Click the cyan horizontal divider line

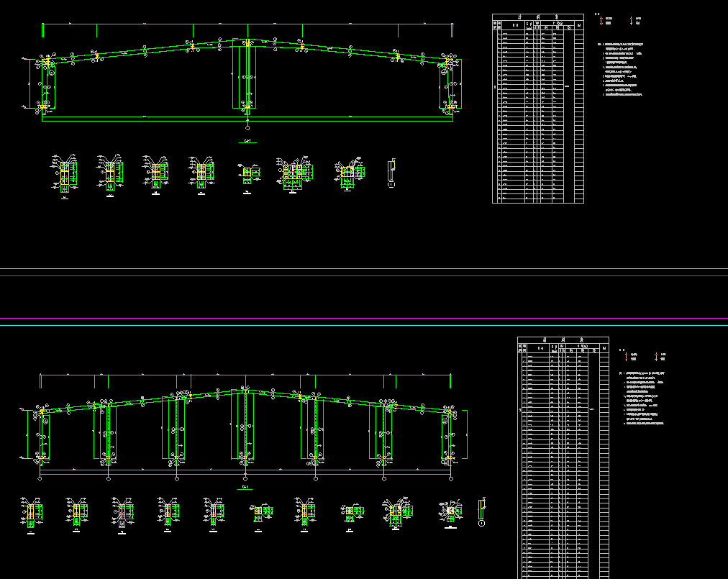360,325
